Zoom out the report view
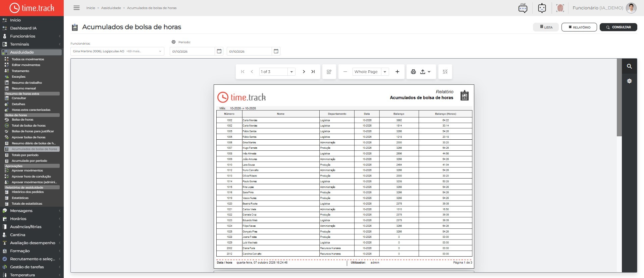Viewport: 644px width, 278px height. pyautogui.click(x=345, y=72)
